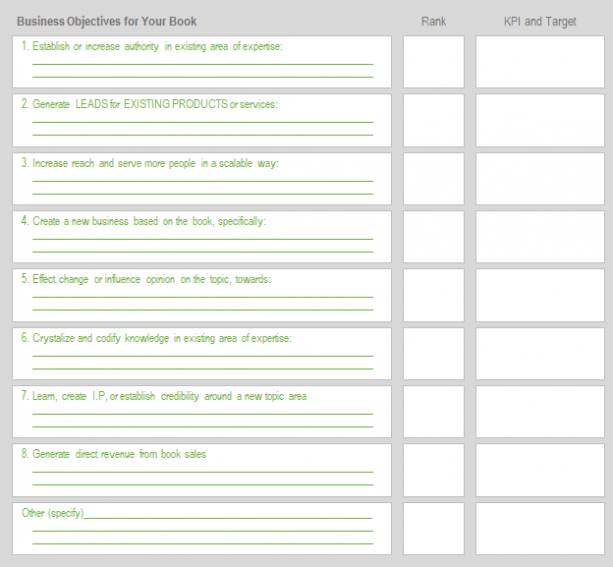Click the 'Generate LEADS for EXISTING PRODUCTS' field

coord(202,120)
